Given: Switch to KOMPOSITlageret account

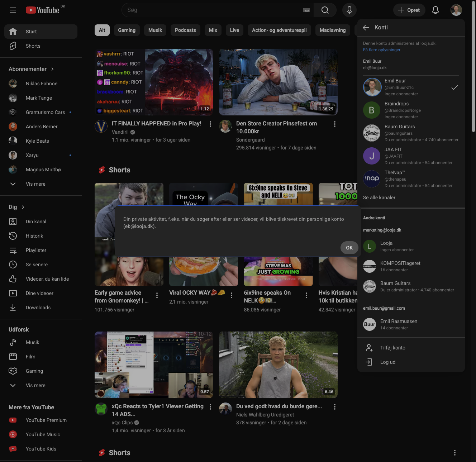Looking at the screenshot, I should [x=411, y=266].
